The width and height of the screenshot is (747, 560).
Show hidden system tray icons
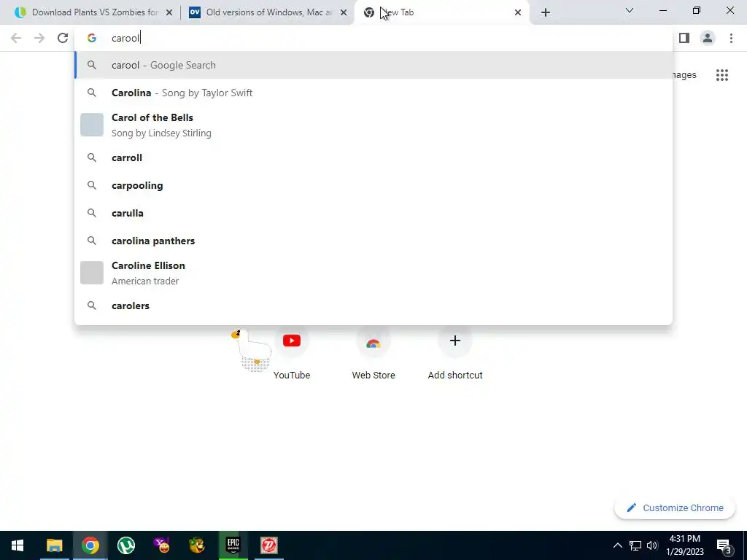[x=617, y=545]
